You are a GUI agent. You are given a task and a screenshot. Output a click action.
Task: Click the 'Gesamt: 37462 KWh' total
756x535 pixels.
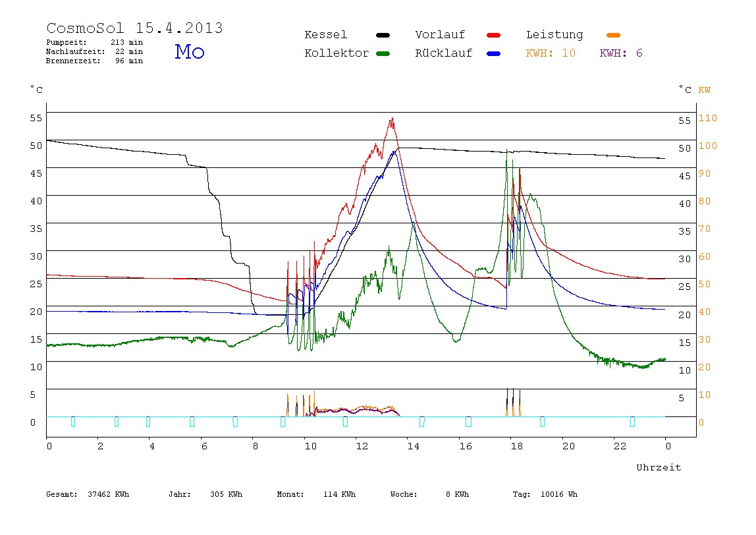(x=88, y=494)
